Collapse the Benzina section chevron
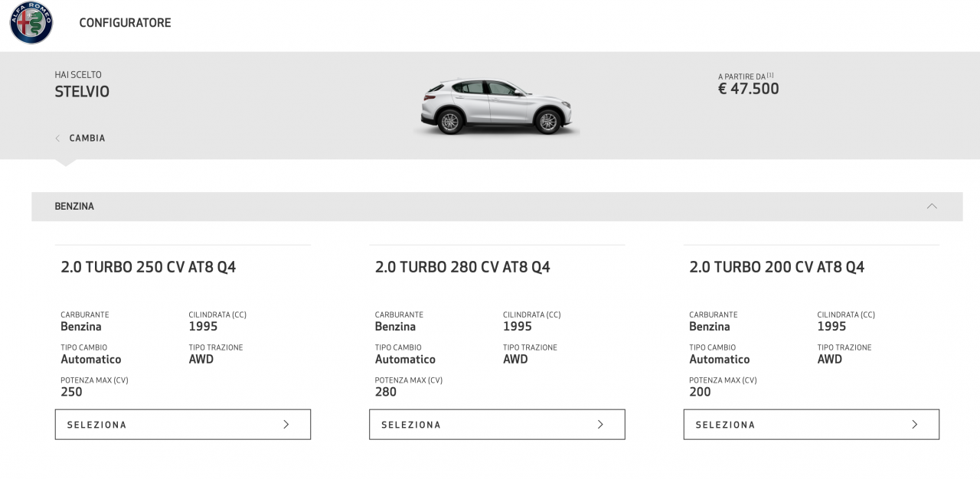Screen dimensions: 980x479 [x=932, y=207]
